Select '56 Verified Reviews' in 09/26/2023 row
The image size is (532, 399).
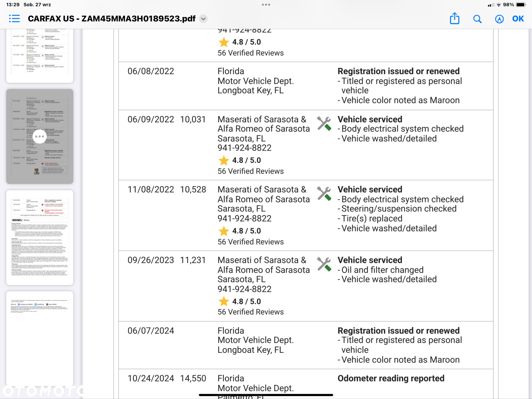pyautogui.click(x=251, y=312)
